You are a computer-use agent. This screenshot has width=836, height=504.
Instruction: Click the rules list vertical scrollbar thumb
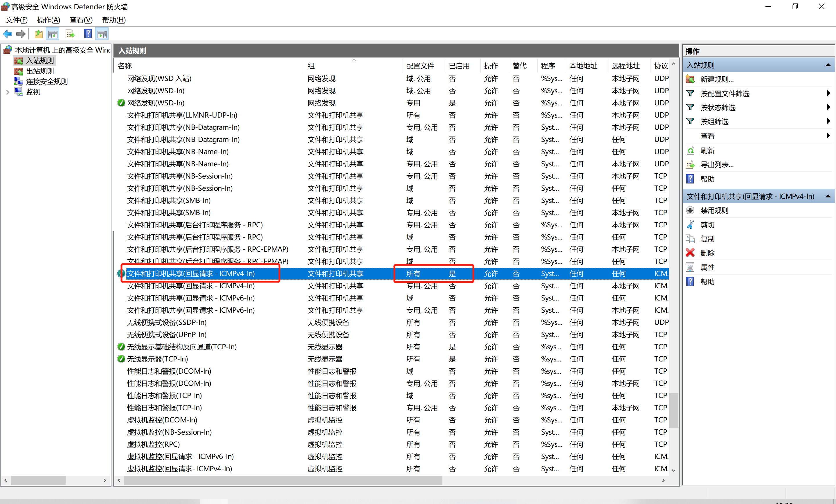pos(674,410)
